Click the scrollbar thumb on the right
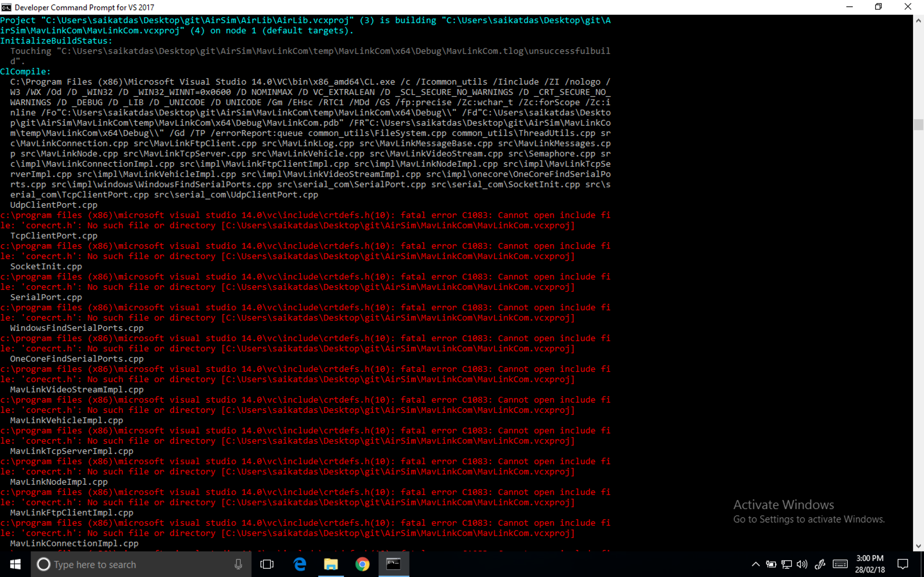 click(919, 124)
